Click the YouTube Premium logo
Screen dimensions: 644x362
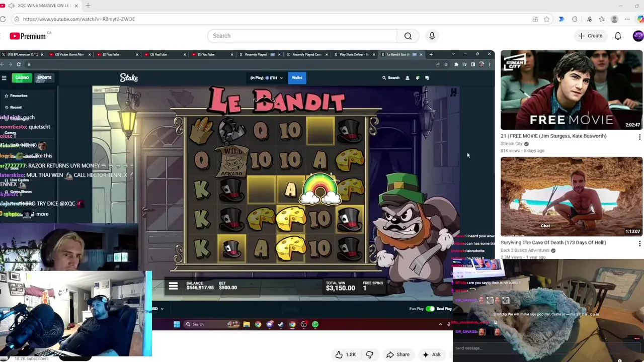pos(28,36)
